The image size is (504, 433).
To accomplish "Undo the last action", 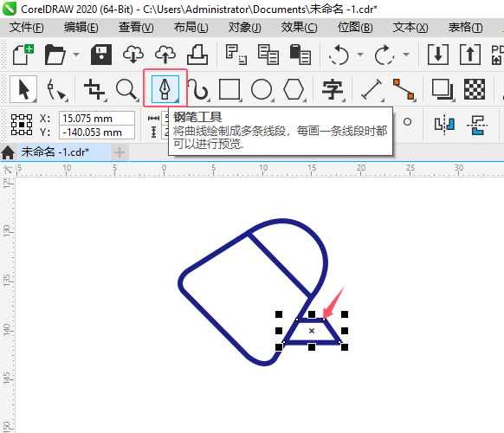I will (339, 55).
